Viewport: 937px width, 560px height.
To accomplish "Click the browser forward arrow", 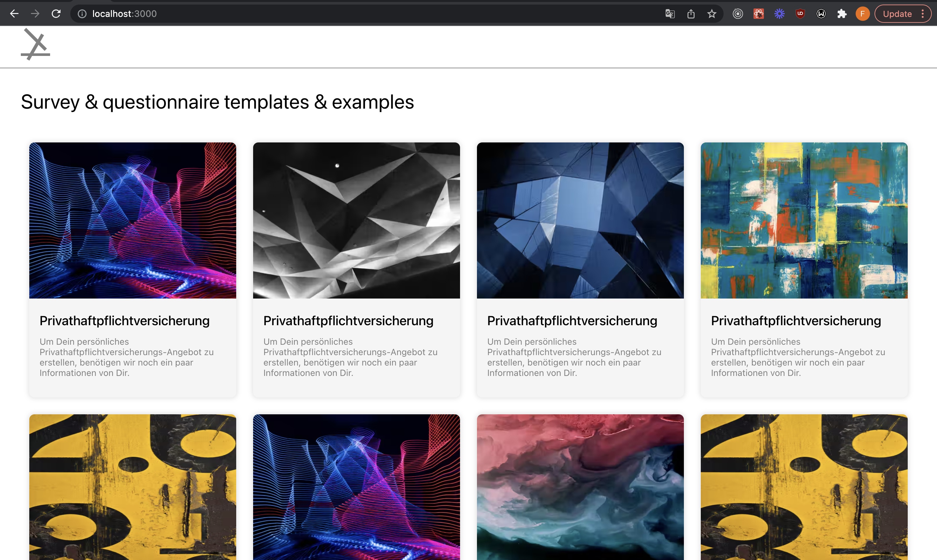I will tap(35, 14).
